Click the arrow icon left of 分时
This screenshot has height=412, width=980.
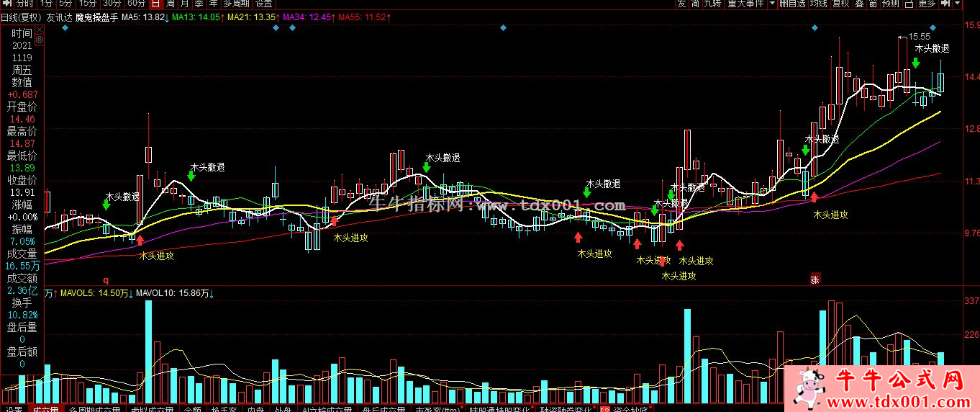tap(5, 4)
